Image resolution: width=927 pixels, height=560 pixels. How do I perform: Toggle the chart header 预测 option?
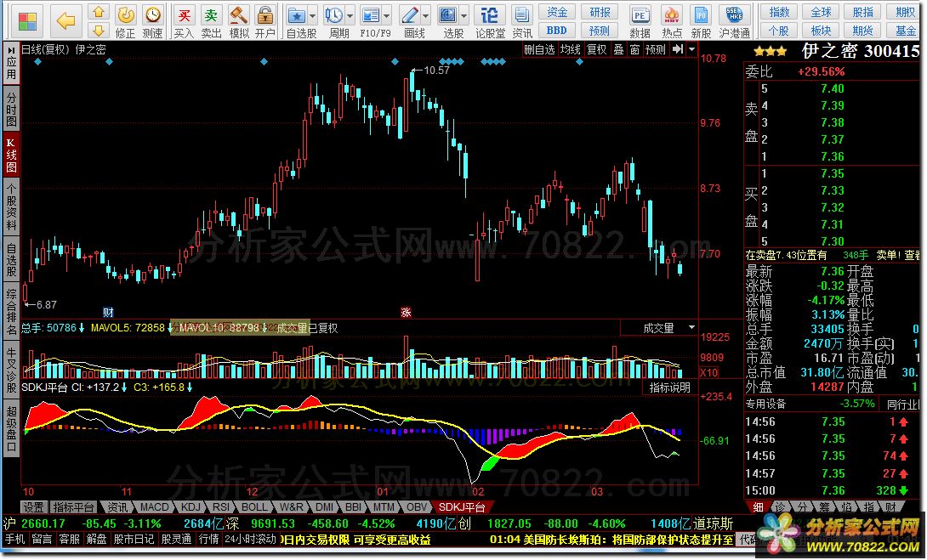pos(655,49)
